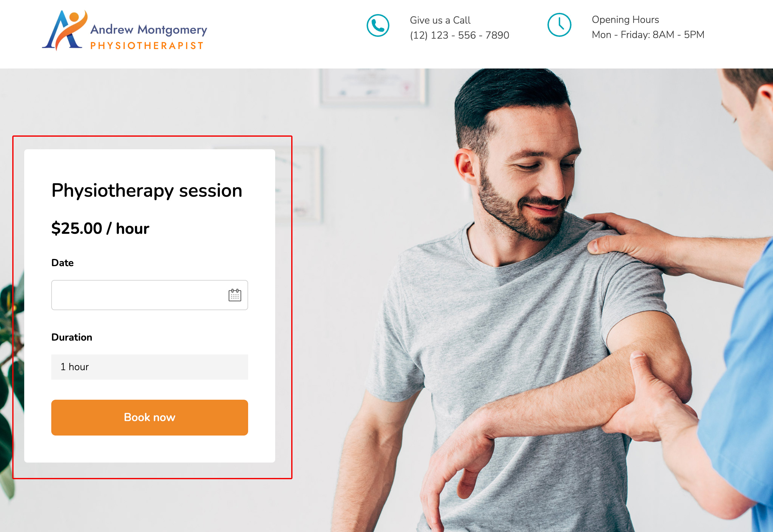Click the $25.00 / hour price text
The height and width of the screenshot is (532, 773).
100,228
